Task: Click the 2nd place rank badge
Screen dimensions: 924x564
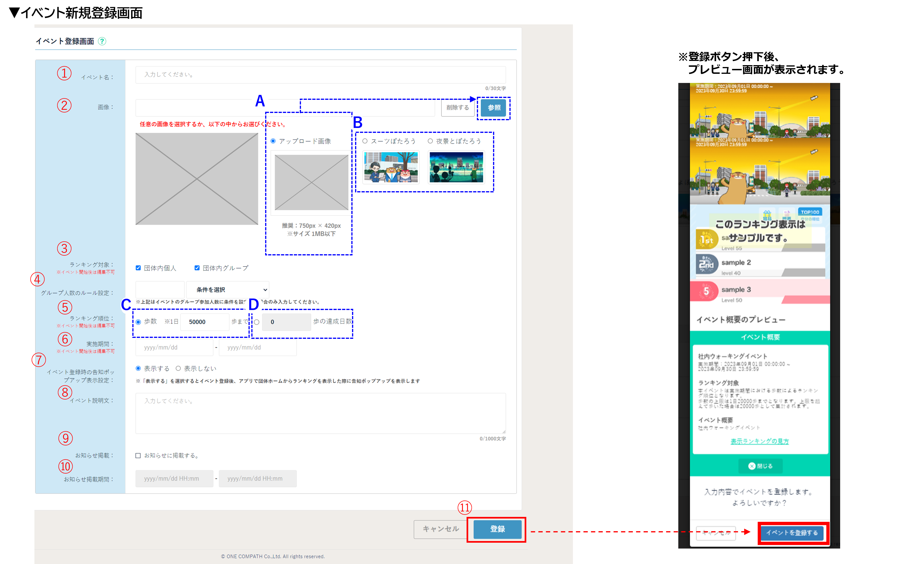Action: [706, 264]
